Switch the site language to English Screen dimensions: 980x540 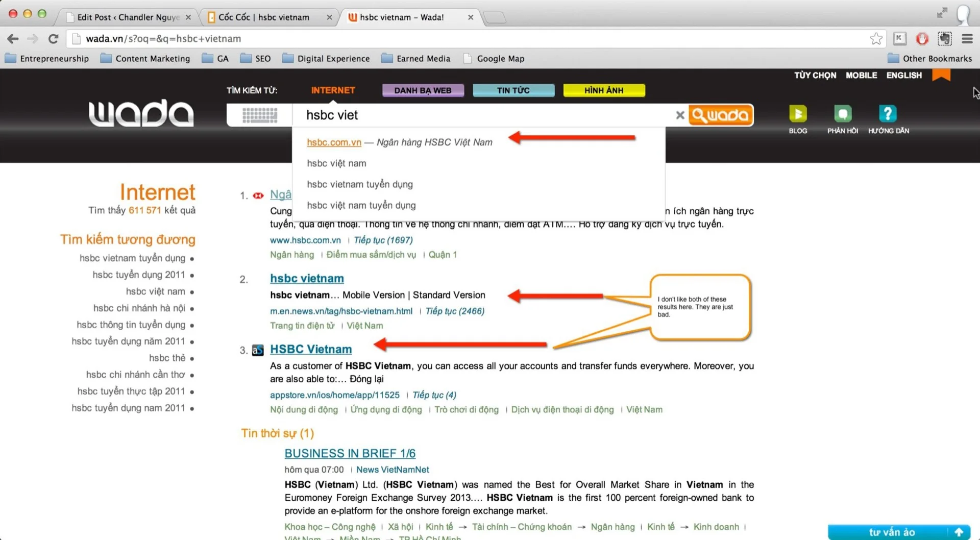[x=903, y=76]
